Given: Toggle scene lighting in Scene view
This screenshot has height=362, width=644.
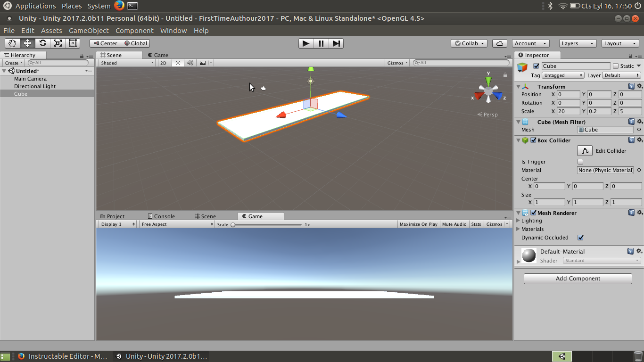Looking at the screenshot, I should coord(178,63).
